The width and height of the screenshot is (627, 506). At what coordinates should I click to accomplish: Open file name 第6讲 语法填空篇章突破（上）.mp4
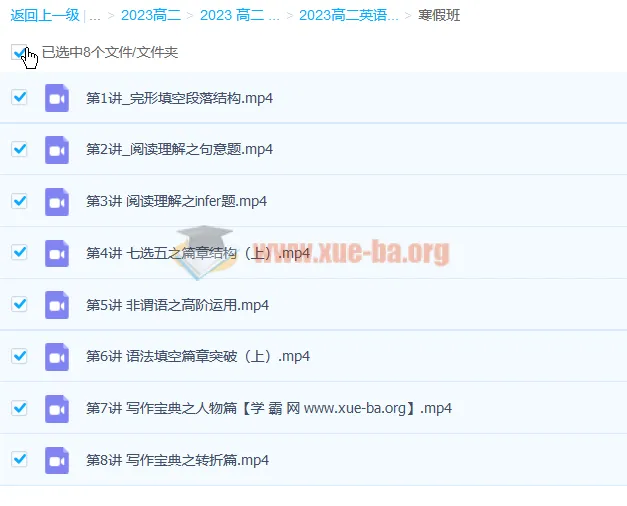coord(198,356)
